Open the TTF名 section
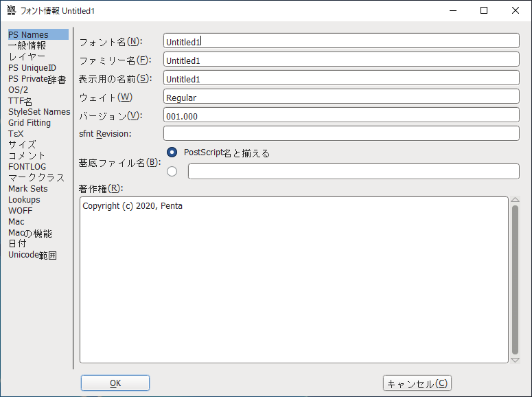The width and height of the screenshot is (532, 397). pyautogui.click(x=21, y=101)
